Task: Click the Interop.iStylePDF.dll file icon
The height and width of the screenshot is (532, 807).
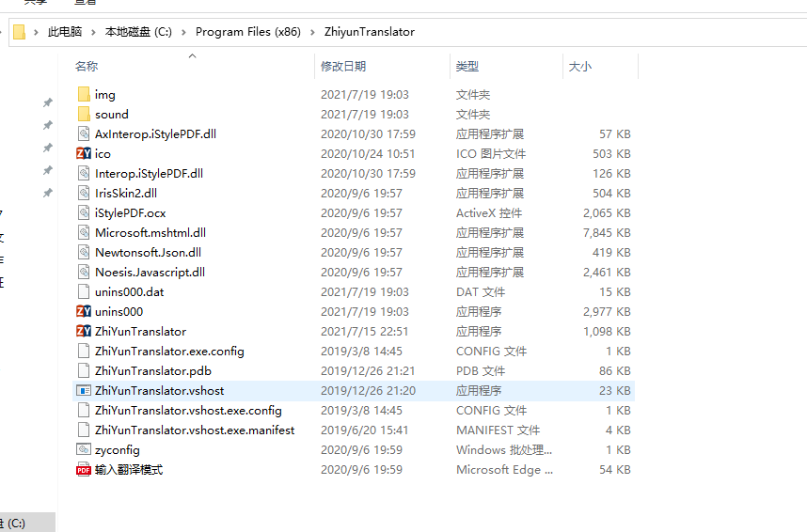Action: [84, 173]
